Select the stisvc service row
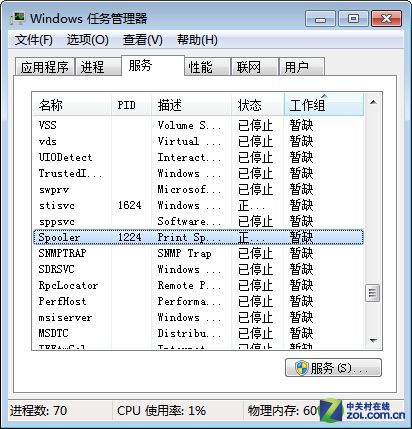The height and width of the screenshot is (429, 412). pyautogui.click(x=198, y=205)
